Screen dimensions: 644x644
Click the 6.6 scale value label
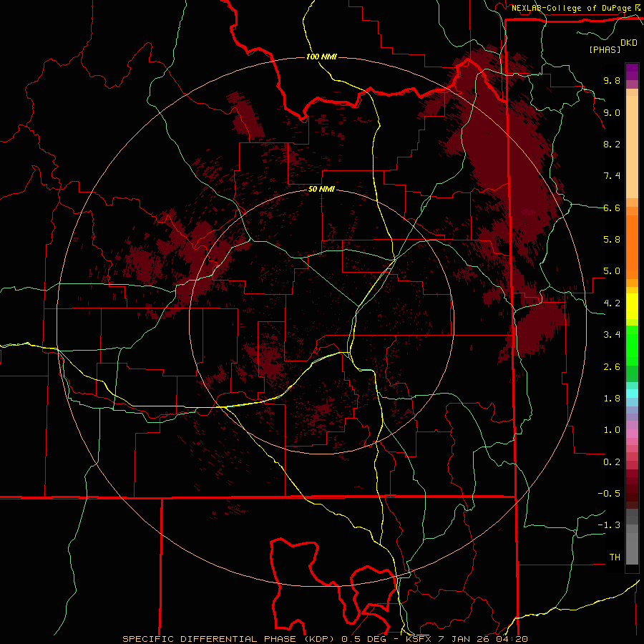pos(612,208)
